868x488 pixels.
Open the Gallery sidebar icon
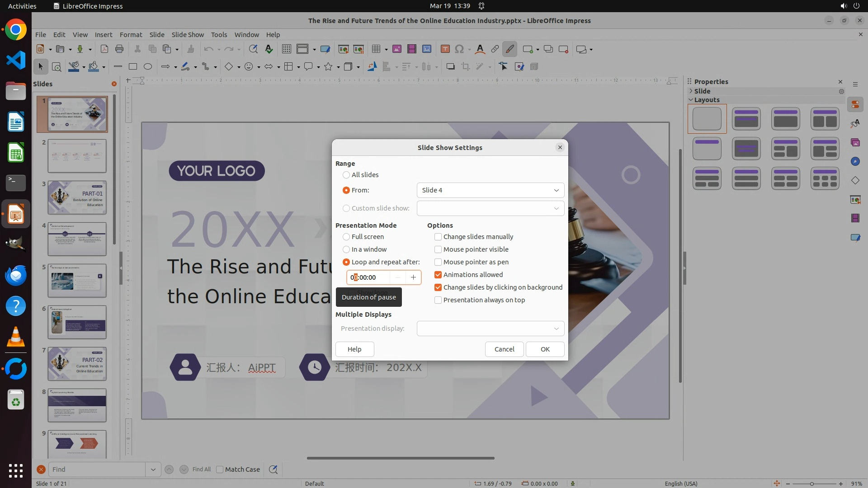(855, 142)
